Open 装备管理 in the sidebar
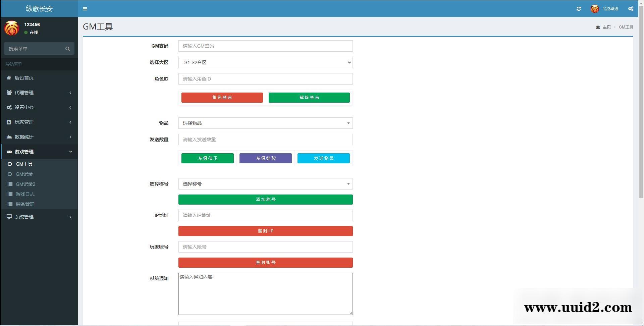 click(x=25, y=204)
